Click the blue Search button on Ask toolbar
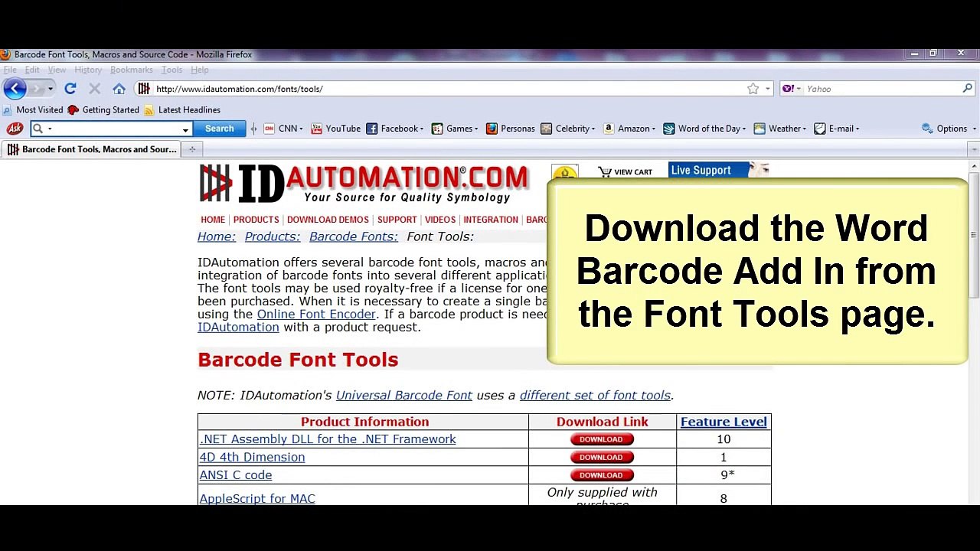Screen dimensions: 980x551 [x=219, y=129]
